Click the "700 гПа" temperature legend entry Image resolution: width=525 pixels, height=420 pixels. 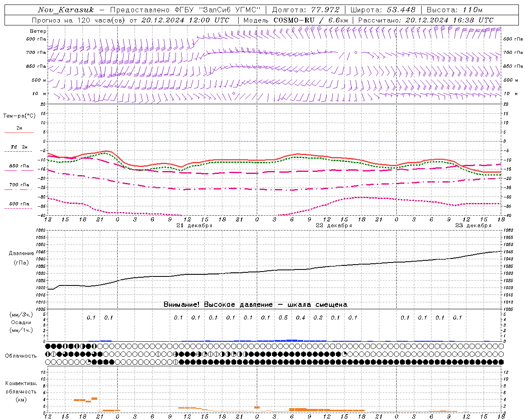click(19, 185)
